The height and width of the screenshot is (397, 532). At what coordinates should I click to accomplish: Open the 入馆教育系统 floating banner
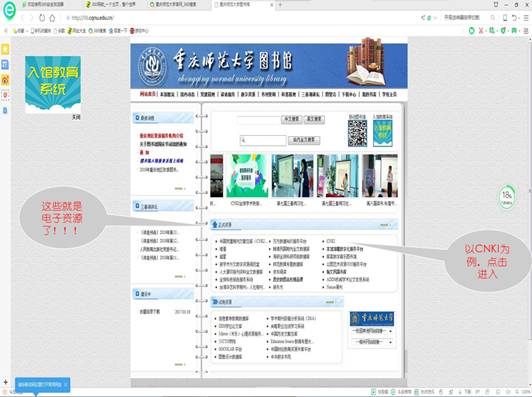(53, 84)
